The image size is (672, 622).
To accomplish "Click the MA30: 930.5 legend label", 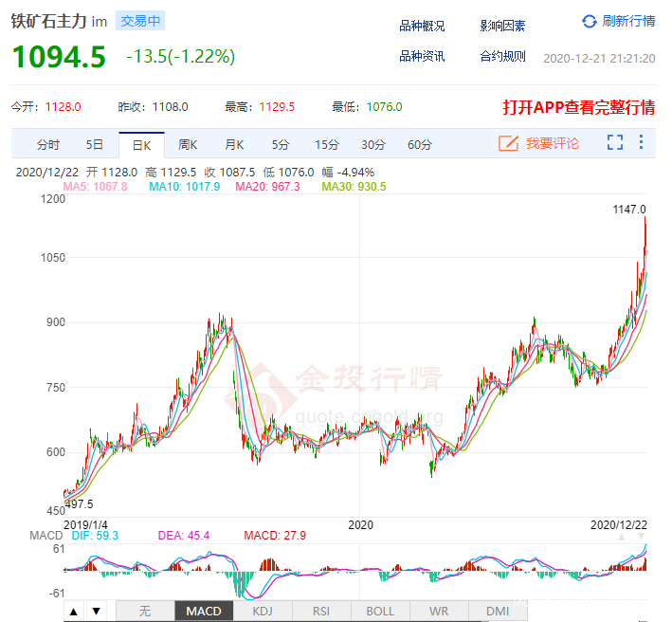I will [354, 187].
